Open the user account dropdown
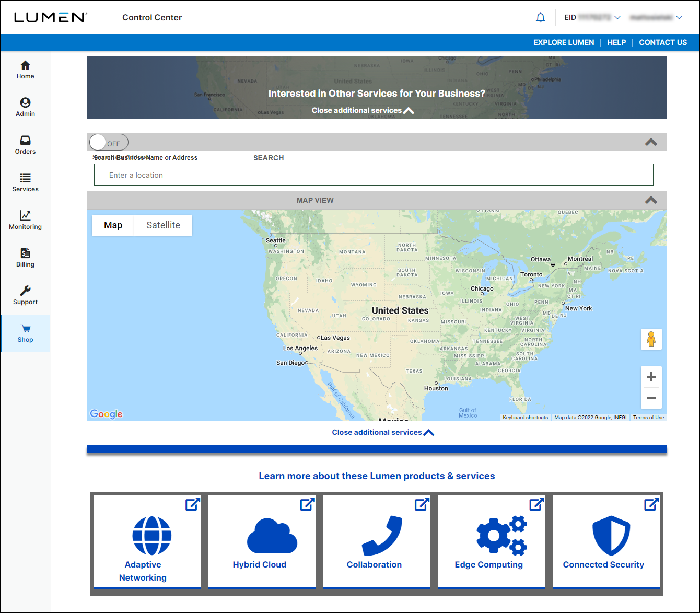 (x=656, y=17)
